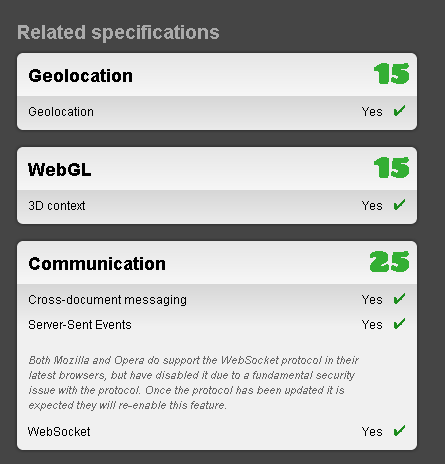Click the Server-Sent Events checkmark icon
The height and width of the screenshot is (464, 445).
[x=399, y=324]
